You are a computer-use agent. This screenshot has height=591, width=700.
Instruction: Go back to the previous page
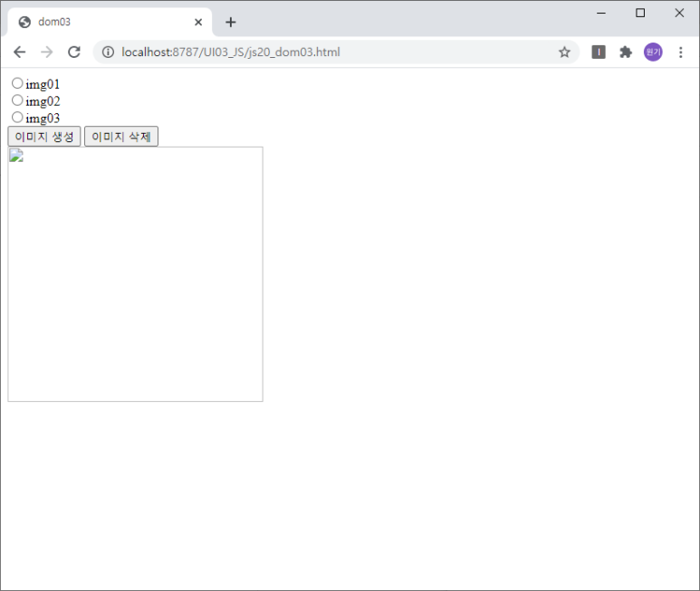point(20,52)
